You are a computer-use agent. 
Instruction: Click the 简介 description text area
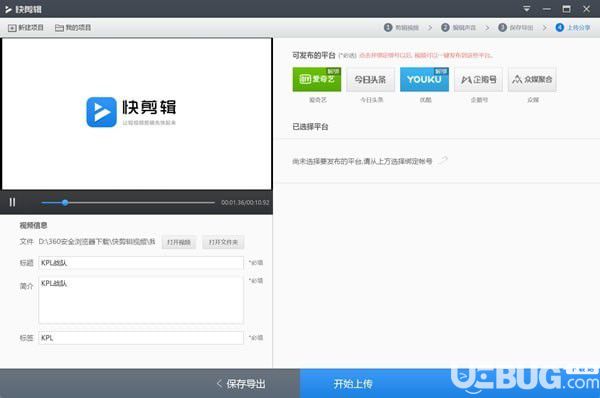[x=141, y=300]
